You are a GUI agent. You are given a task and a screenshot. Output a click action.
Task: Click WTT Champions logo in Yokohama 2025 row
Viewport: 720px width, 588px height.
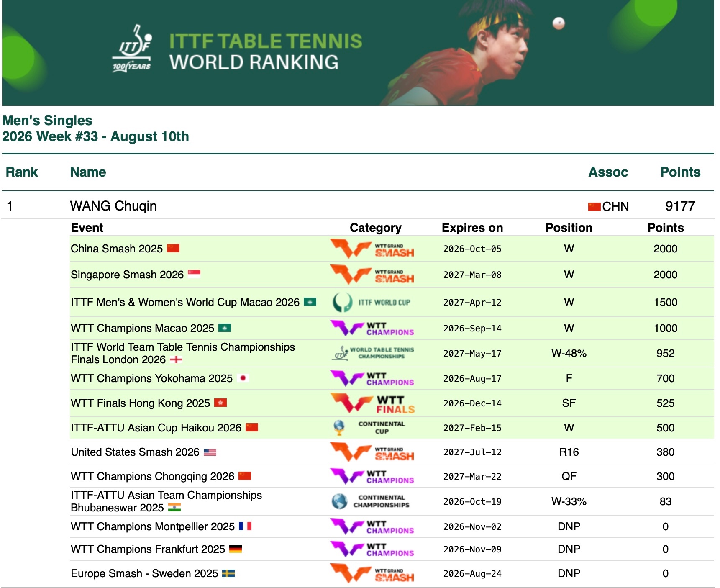tap(372, 378)
